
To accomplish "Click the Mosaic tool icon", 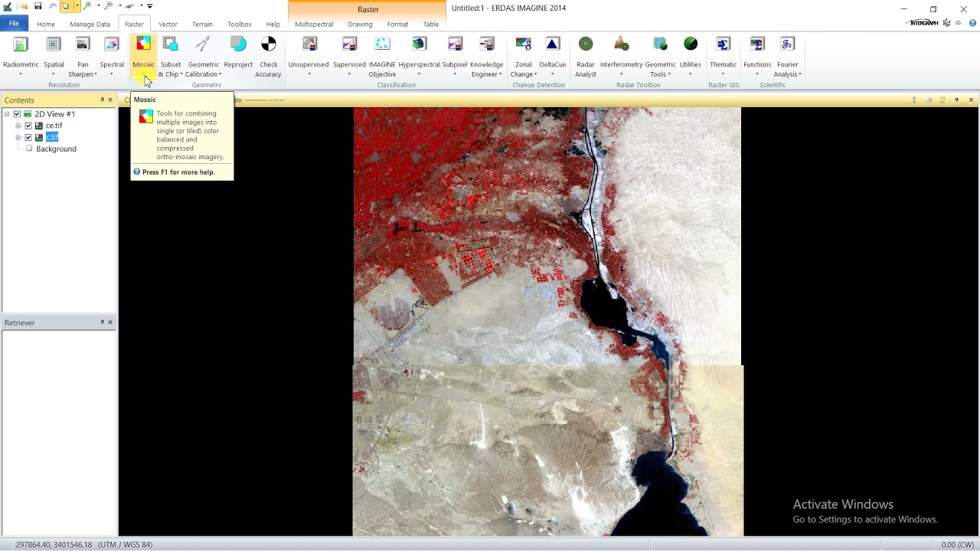I will 143,44.
